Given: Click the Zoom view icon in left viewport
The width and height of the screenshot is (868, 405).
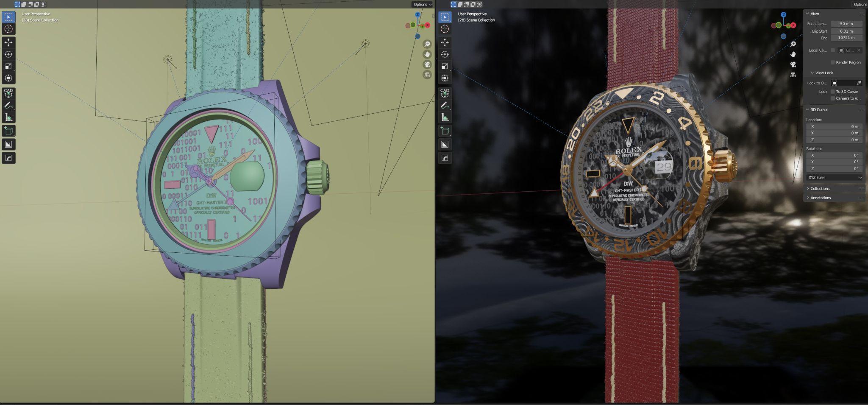Looking at the screenshot, I should [x=427, y=44].
